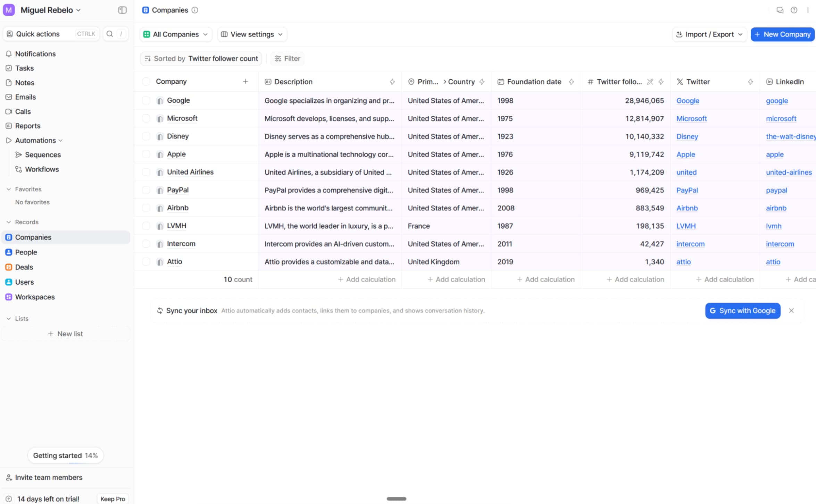Click the Companies info icon in header
816x504 pixels.
tap(195, 10)
